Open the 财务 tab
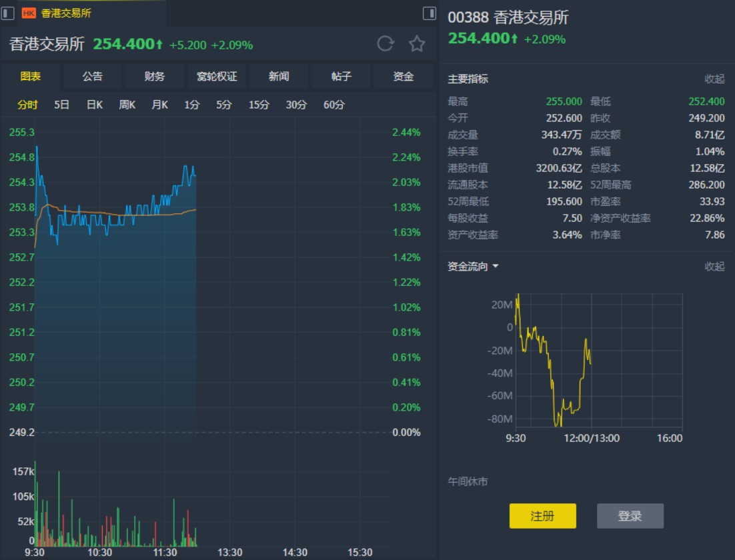The image size is (735, 560). [155, 77]
